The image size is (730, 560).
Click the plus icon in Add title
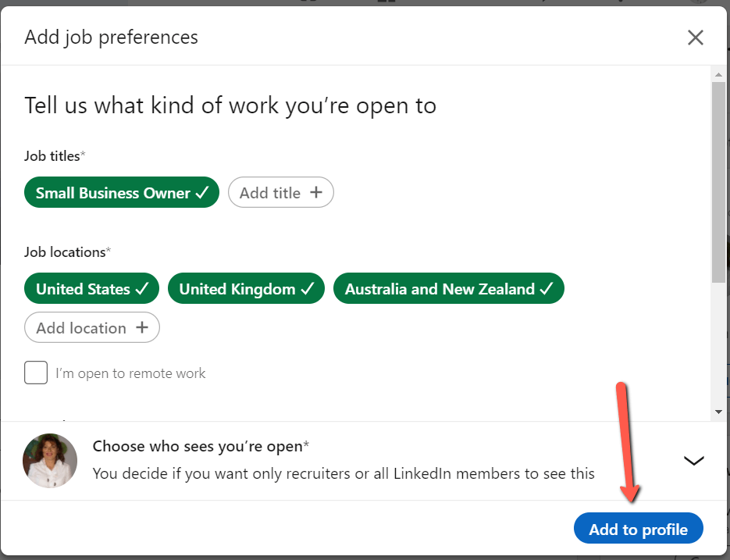tap(316, 192)
